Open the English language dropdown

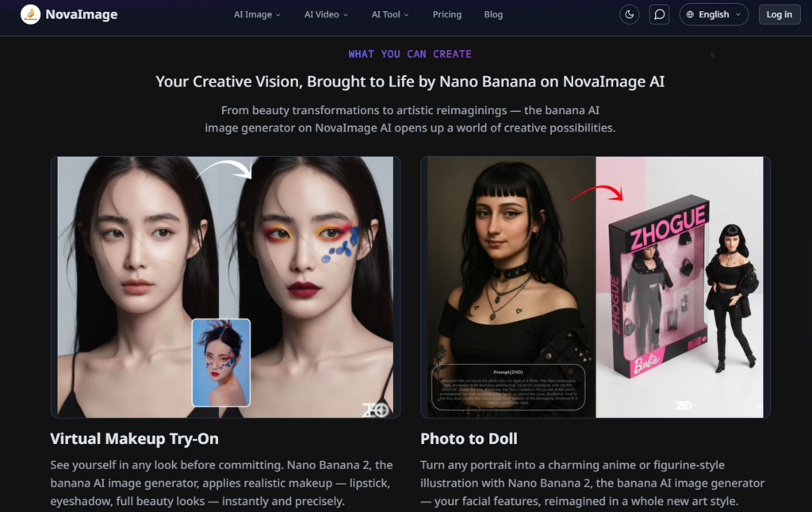pyautogui.click(x=714, y=14)
